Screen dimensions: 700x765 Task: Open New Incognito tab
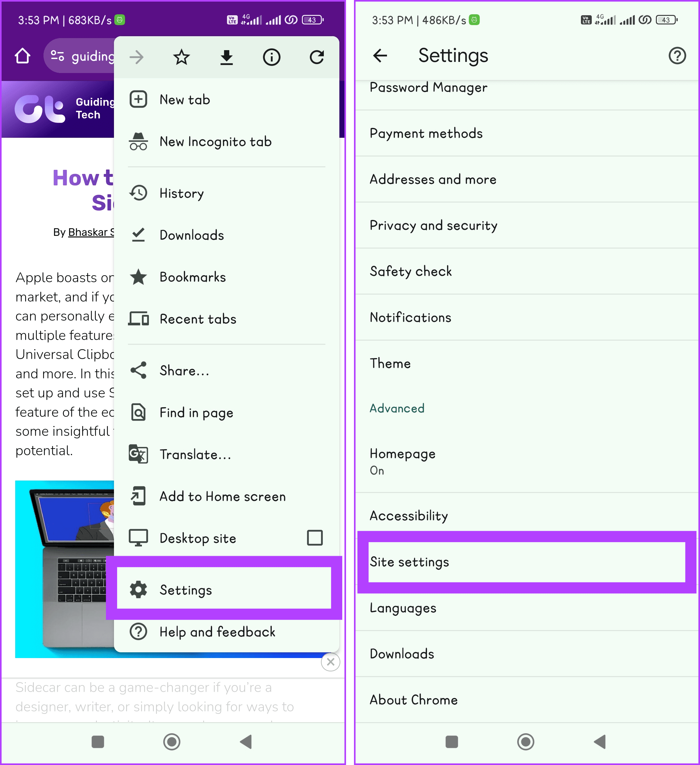[x=226, y=142]
